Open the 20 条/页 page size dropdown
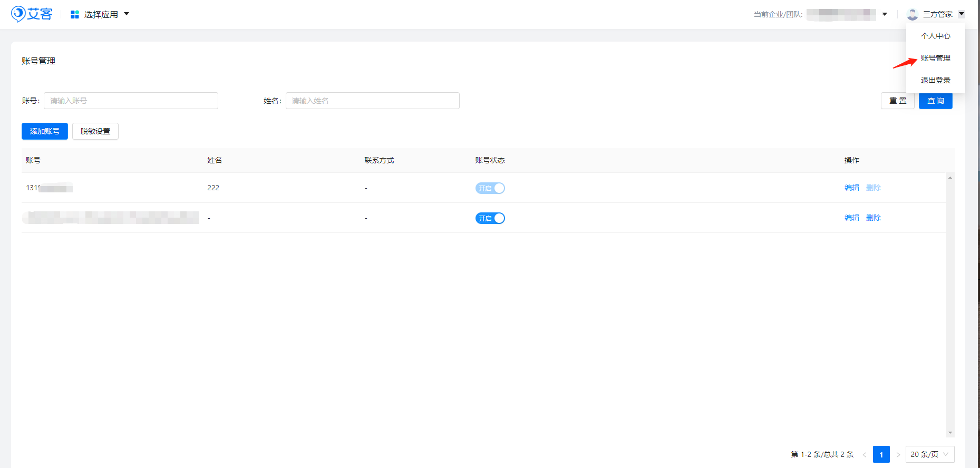Image resolution: width=980 pixels, height=468 pixels. click(929, 454)
